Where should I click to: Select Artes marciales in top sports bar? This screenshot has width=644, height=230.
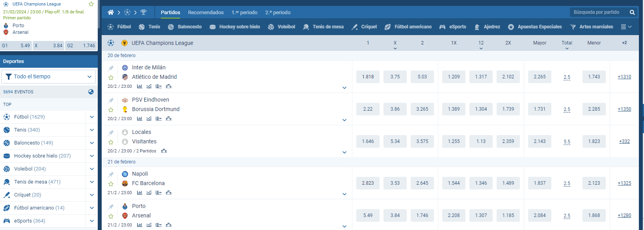(x=592, y=27)
